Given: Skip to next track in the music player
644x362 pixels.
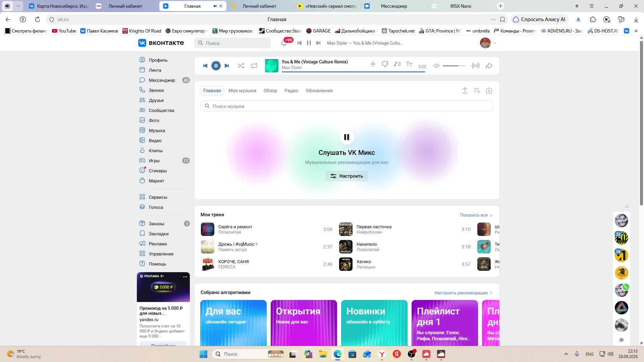Looking at the screenshot, I should click(x=227, y=66).
